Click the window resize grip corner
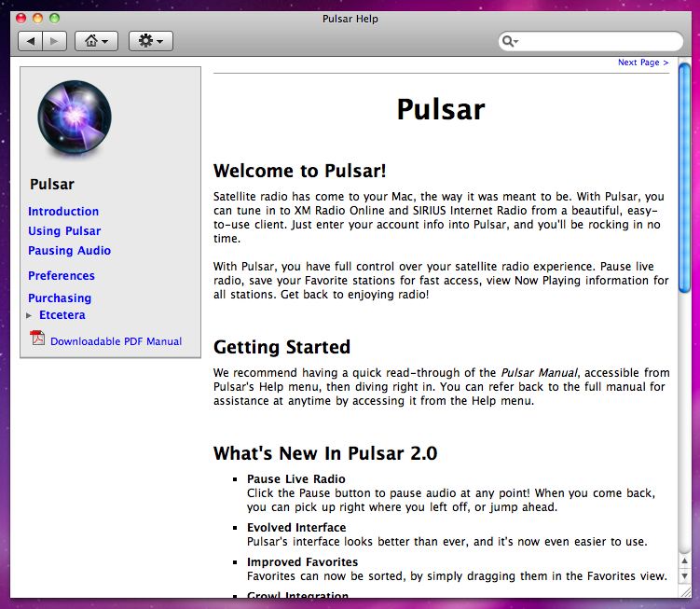 pos(685,592)
